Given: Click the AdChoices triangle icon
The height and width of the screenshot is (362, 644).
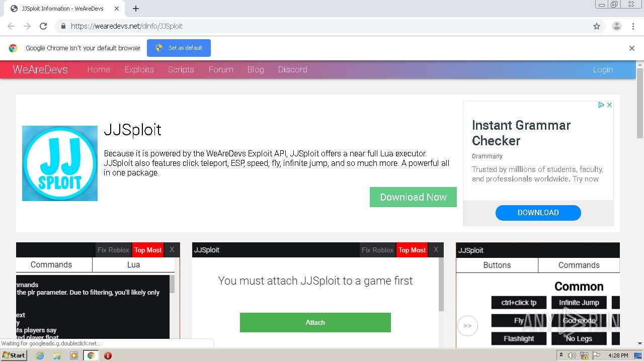Looking at the screenshot, I should (601, 105).
